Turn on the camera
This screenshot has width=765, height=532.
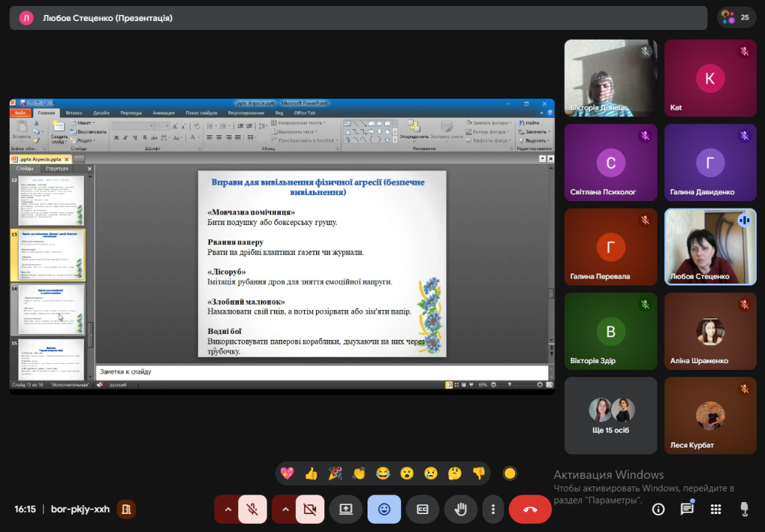coord(310,509)
